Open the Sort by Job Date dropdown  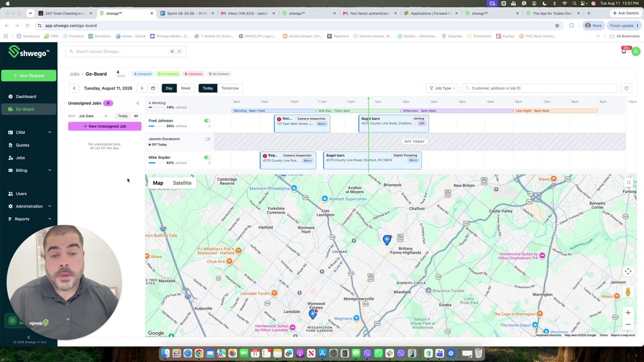93,116
